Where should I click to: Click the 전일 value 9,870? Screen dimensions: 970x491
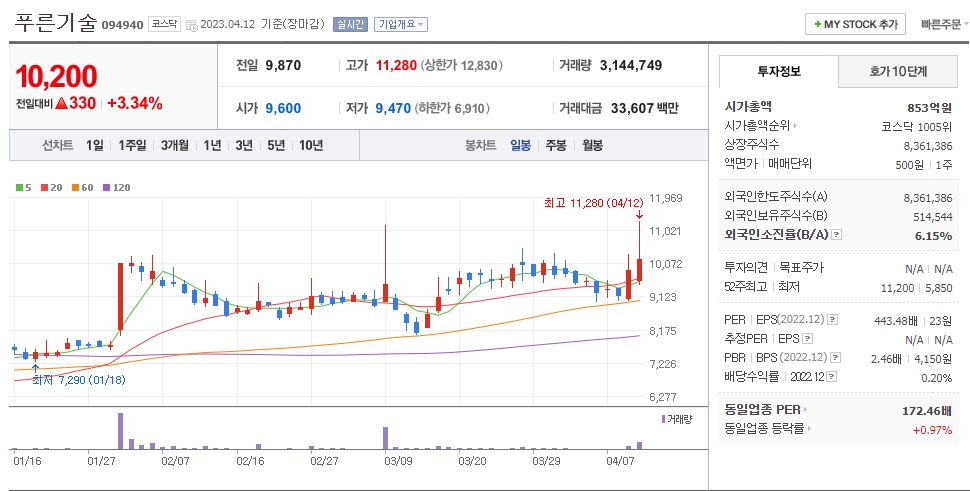click(283, 65)
